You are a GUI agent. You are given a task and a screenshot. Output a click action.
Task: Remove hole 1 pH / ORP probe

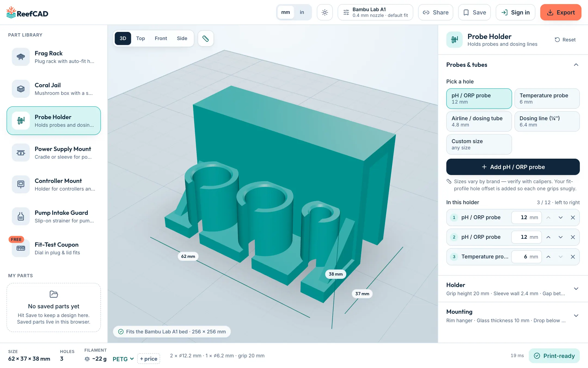(x=573, y=218)
